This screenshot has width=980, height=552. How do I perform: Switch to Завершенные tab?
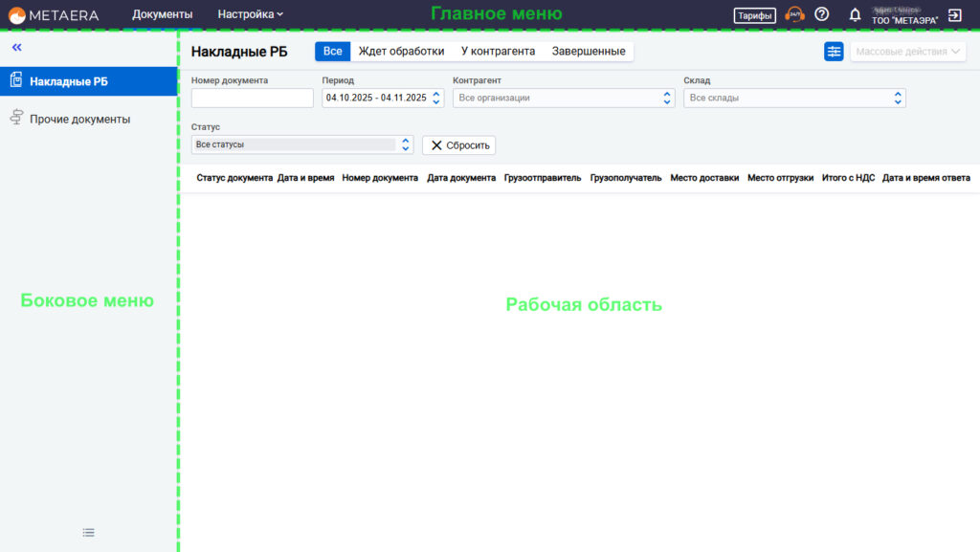click(x=588, y=52)
